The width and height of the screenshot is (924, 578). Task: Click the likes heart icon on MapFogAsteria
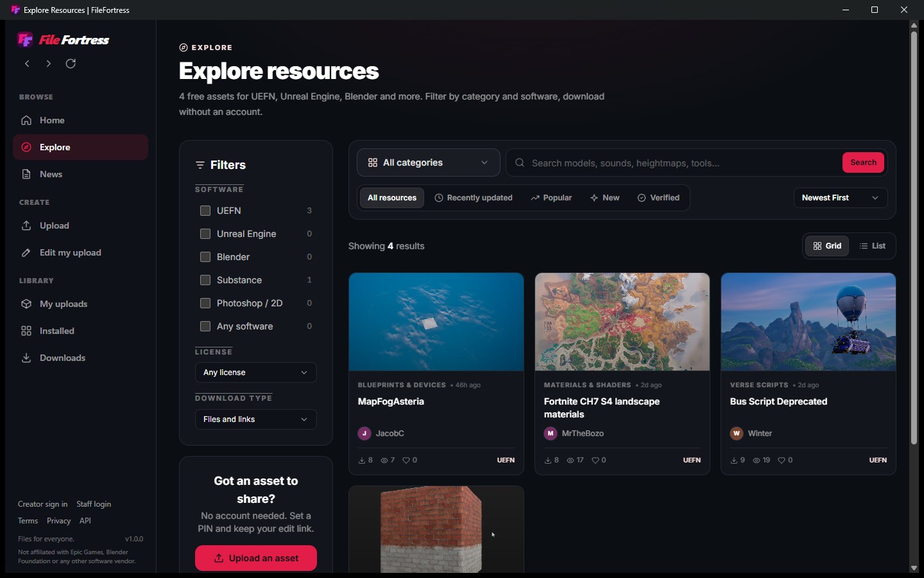pos(405,460)
